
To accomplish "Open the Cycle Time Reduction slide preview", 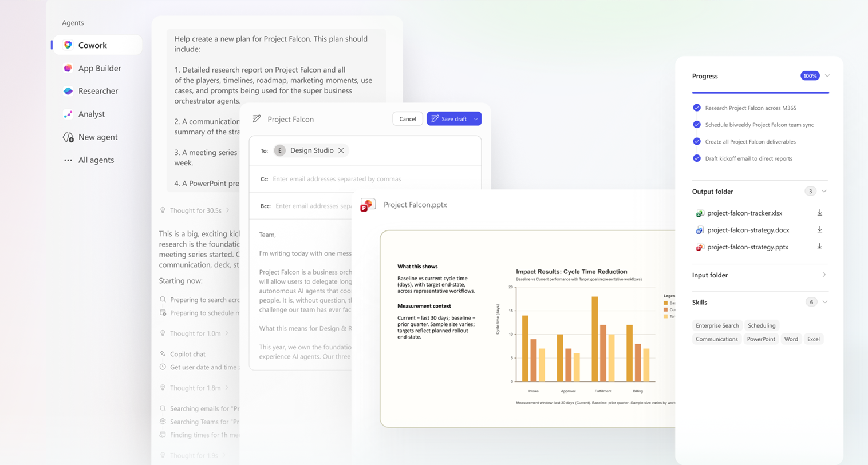I will [x=528, y=329].
